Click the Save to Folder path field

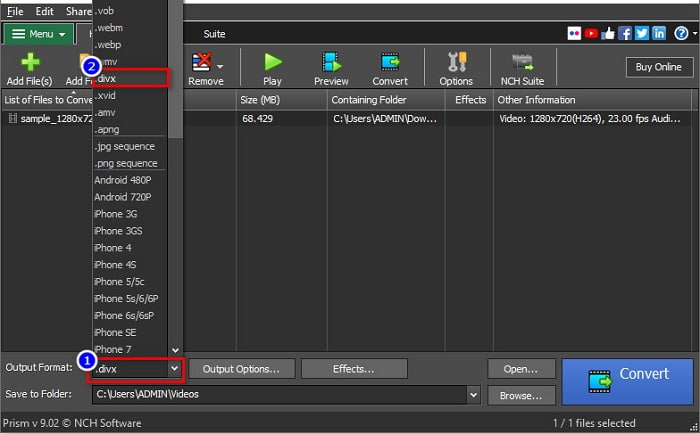pyautogui.click(x=280, y=395)
